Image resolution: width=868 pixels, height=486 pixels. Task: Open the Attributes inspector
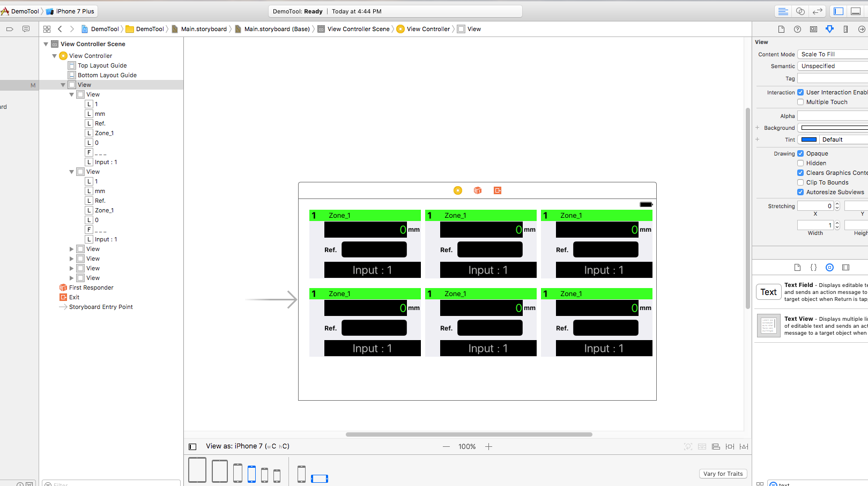click(829, 29)
